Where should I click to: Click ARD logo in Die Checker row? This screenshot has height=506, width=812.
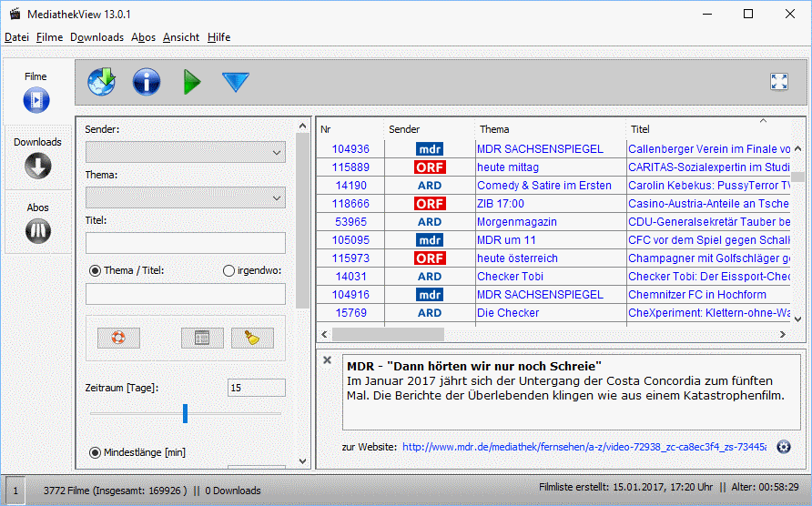(430, 312)
